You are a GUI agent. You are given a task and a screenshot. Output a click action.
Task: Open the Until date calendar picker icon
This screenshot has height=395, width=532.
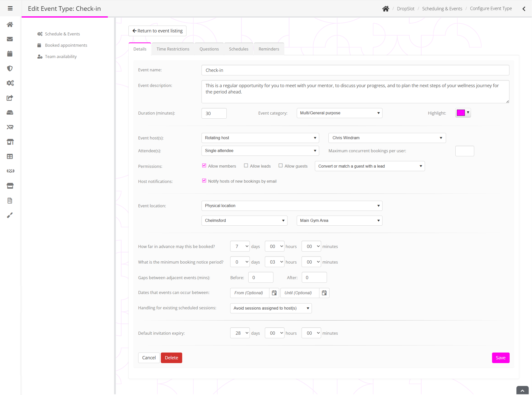pyautogui.click(x=324, y=293)
